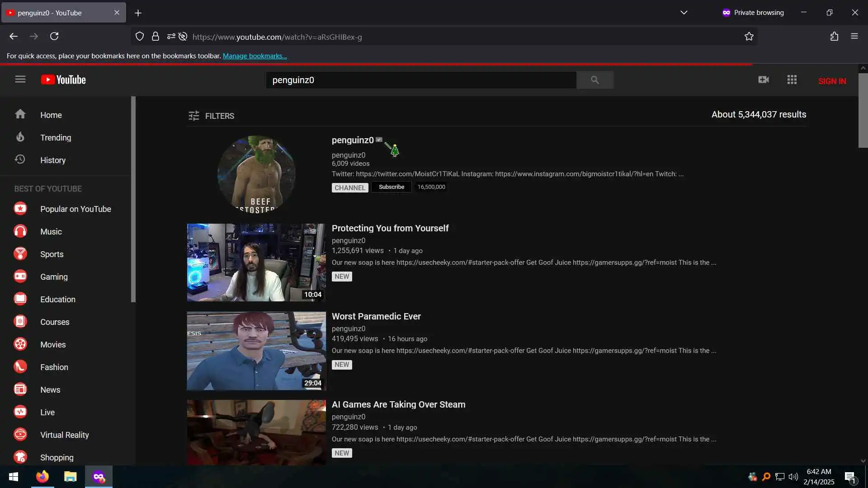Viewport: 868px width, 488px height.
Task: Click the YouTube logo
Action: click(63, 80)
